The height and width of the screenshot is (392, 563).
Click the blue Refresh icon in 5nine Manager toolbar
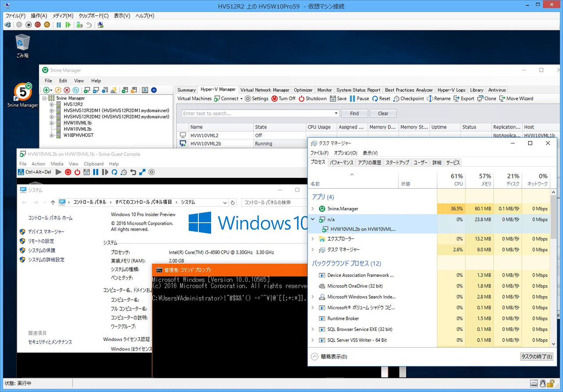click(x=76, y=90)
